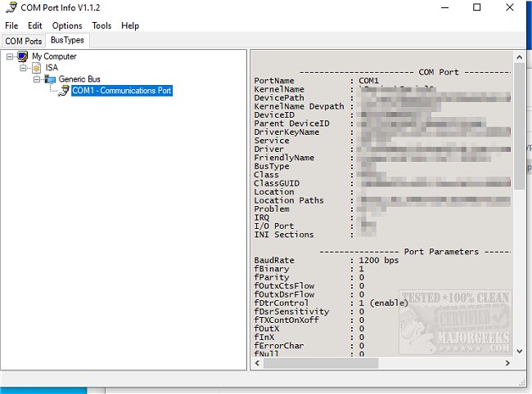Collapse the ISA tree node
Viewport: 532px width, 394px height.
(23, 68)
